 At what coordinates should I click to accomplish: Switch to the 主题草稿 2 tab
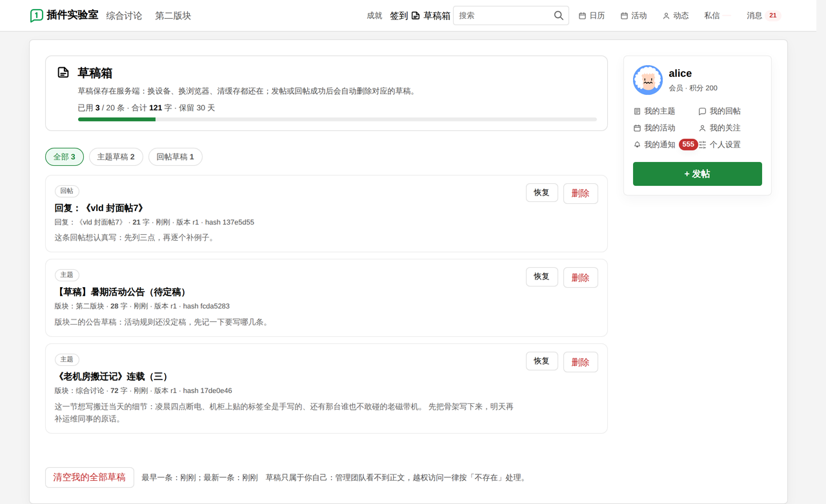pyautogui.click(x=116, y=157)
